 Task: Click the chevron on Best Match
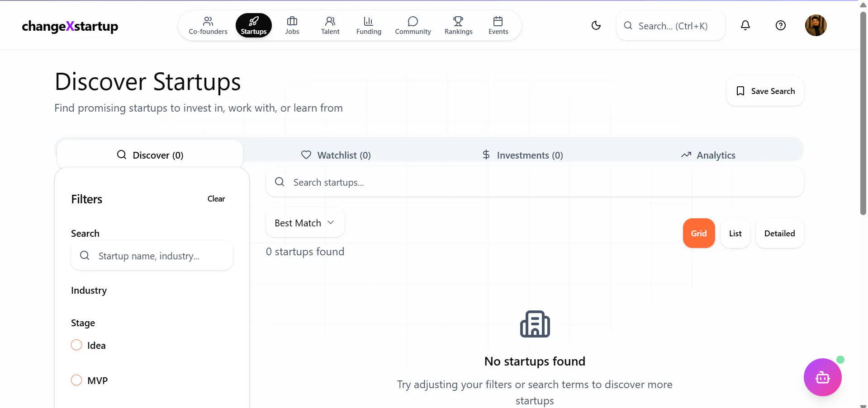point(331,222)
